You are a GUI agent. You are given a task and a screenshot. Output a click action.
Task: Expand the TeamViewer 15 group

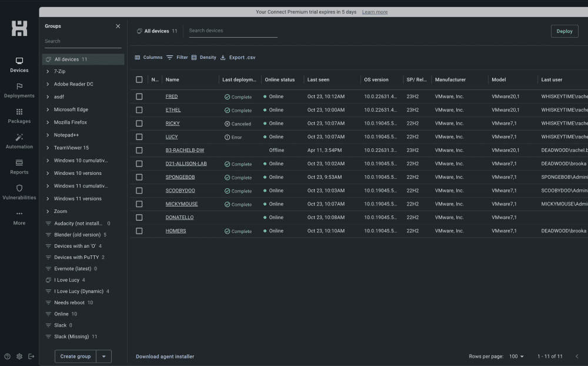48,148
